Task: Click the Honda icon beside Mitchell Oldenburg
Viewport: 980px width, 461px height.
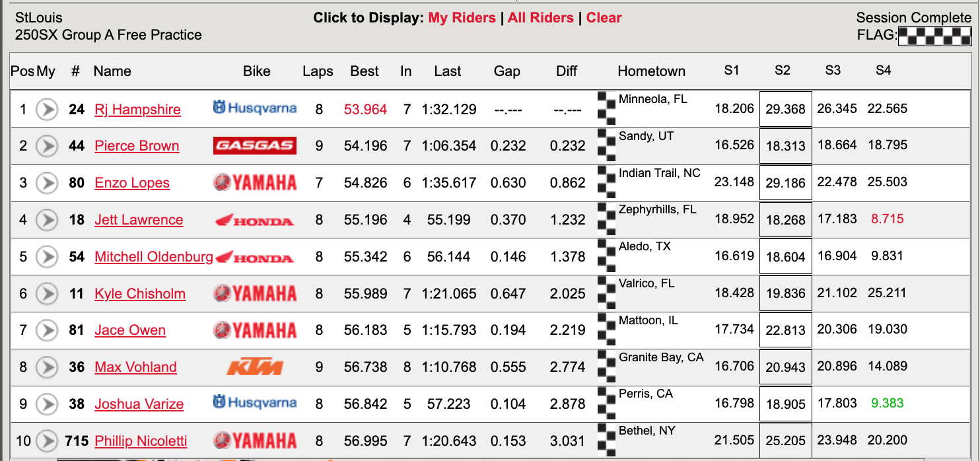Action: coord(256,256)
